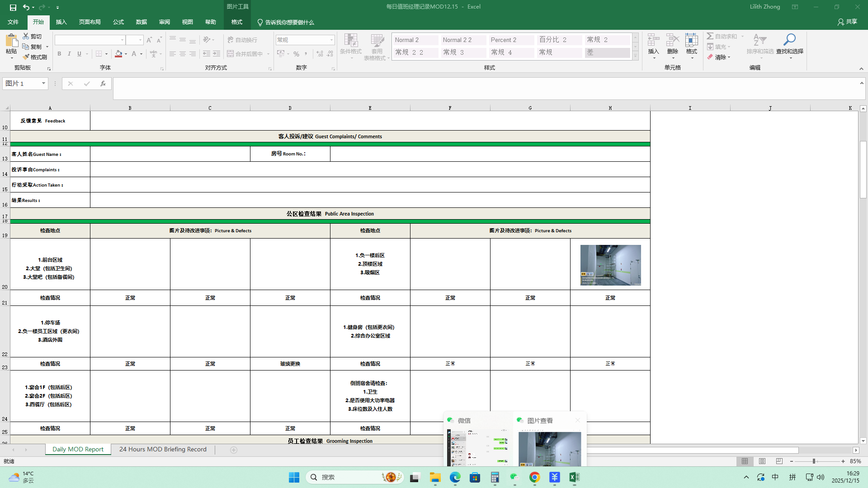Open the 插入 ribbon tab
The image size is (868, 488).
point(61,22)
